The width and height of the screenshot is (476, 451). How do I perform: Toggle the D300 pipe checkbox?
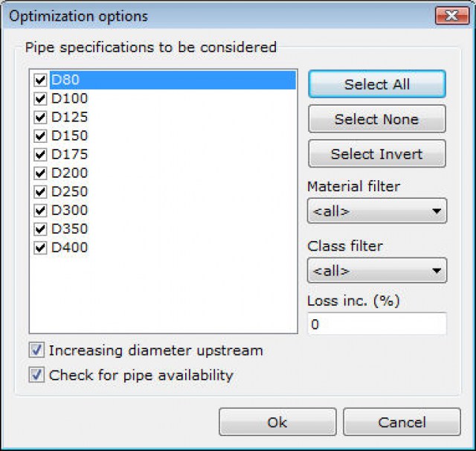tap(40, 210)
